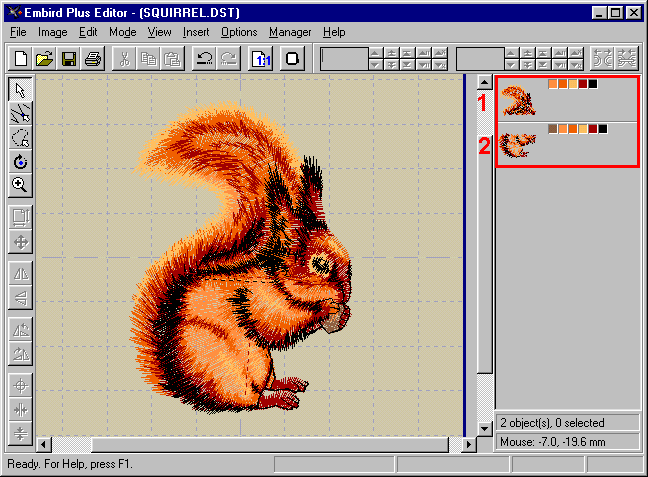
Task: Select the freehand lasso selection tool
Action: coord(20,138)
